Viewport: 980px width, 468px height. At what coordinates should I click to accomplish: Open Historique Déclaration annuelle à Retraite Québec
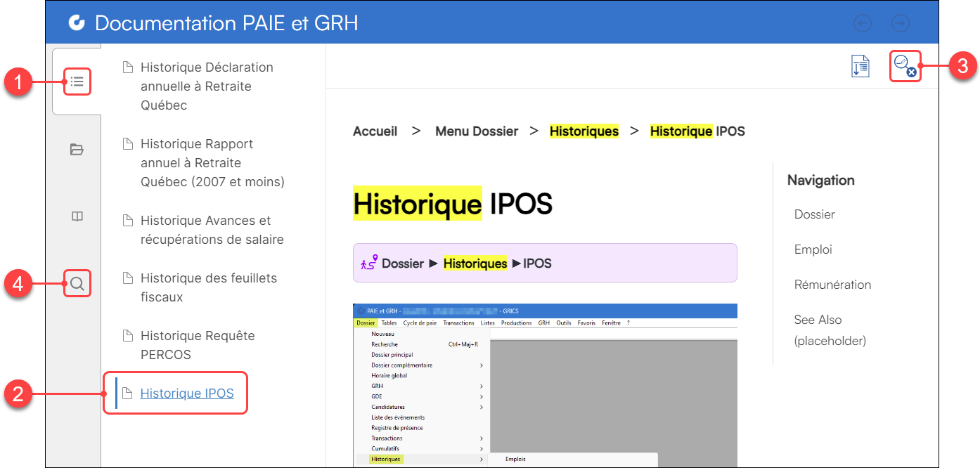[207, 86]
